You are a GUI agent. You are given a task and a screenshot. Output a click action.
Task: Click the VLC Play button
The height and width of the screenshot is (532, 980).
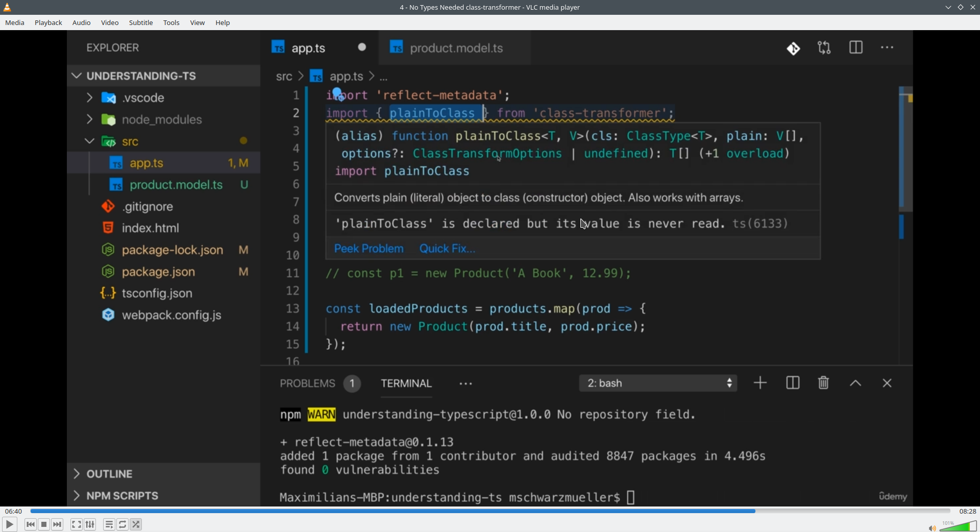tap(9, 524)
